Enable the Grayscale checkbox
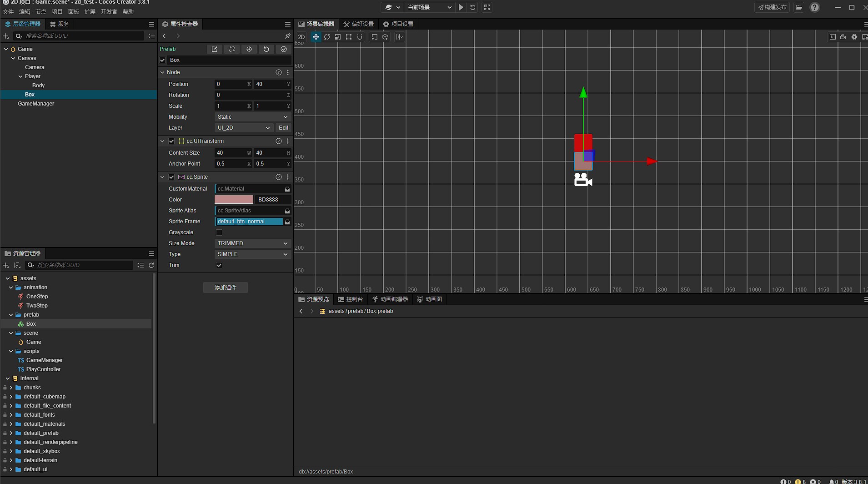This screenshot has width=868, height=484. 219,232
